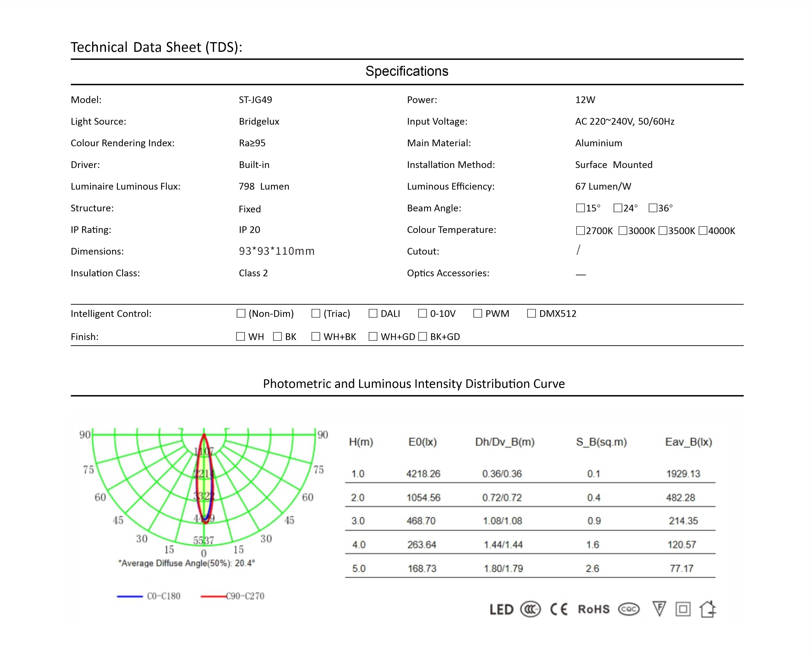Click the blue C0-C180 legend line
Image resolution: width=812 pixels, height=657 pixels.
[x=130, y=596]
